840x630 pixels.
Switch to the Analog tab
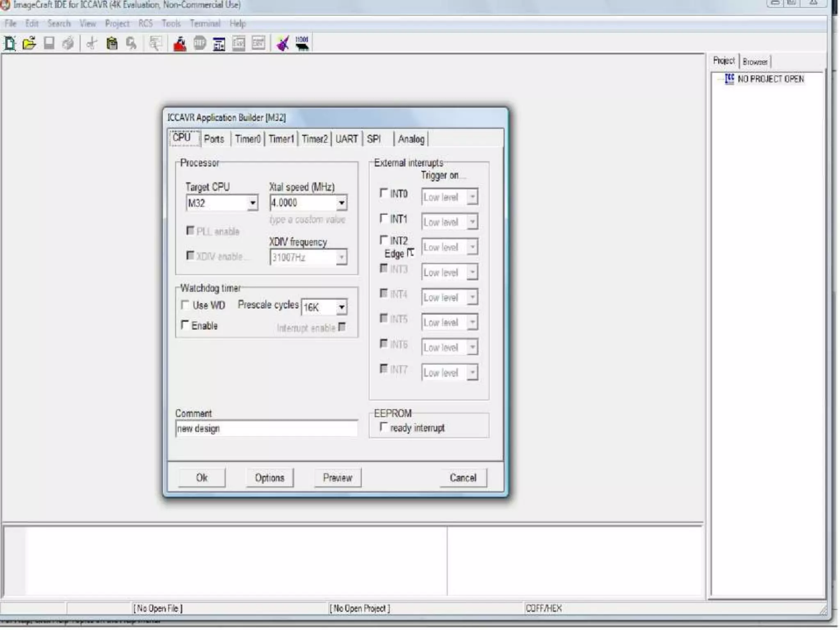pos(411,139)
